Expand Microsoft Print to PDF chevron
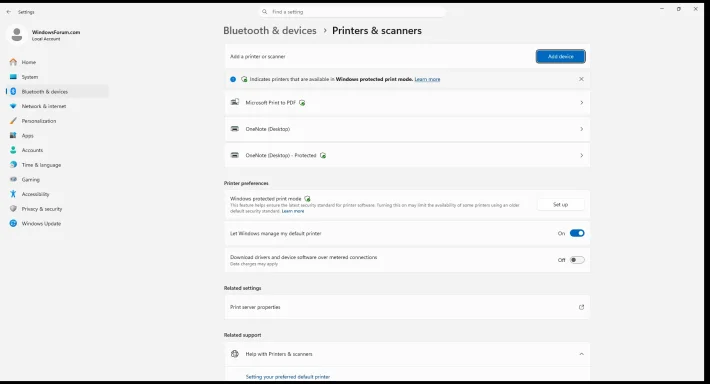Screen dimensions: 710x384 click(x=581, y=103)
